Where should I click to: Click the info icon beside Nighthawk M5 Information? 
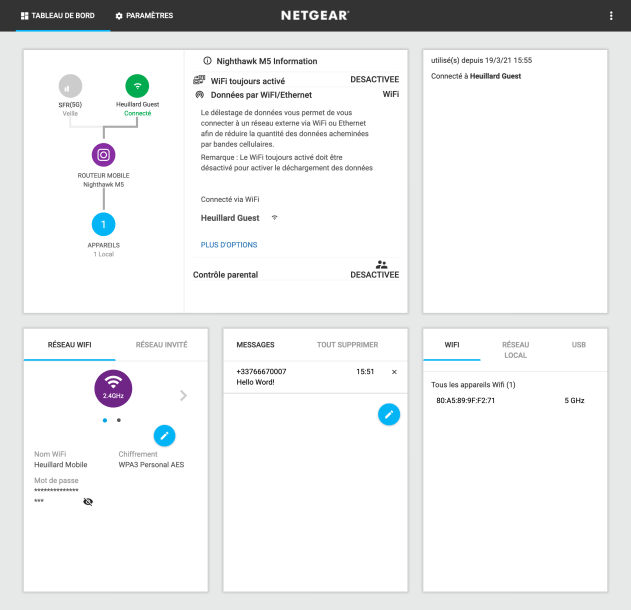(x=207, y=61)
